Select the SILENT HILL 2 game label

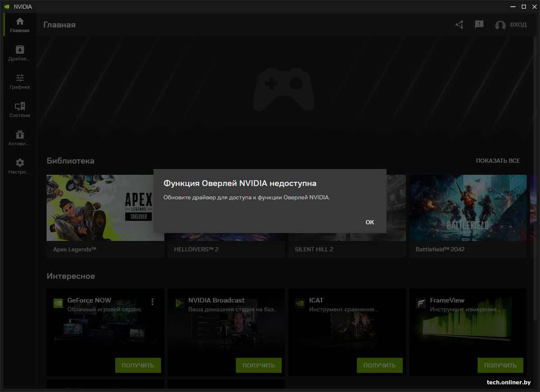314,249
